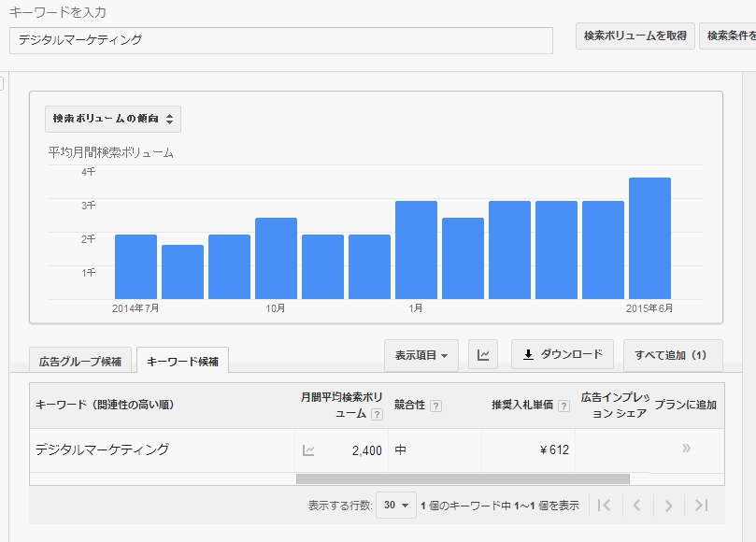This screenshot has height=542, width=756.
Task: Sort by 月間平均検索ボリューム column header
Action: [x=341, y=405]
